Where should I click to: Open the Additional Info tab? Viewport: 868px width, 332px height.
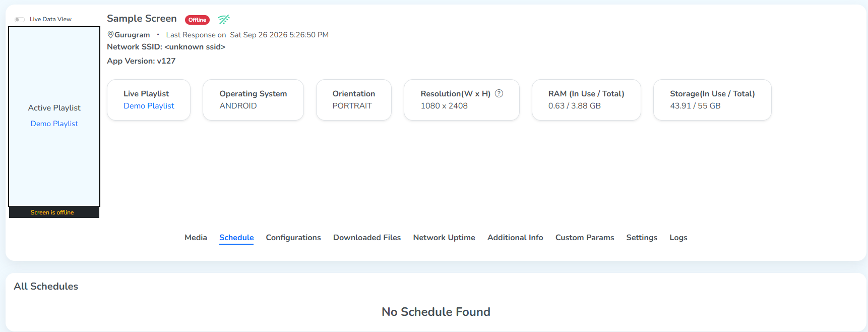pos(515,238)
